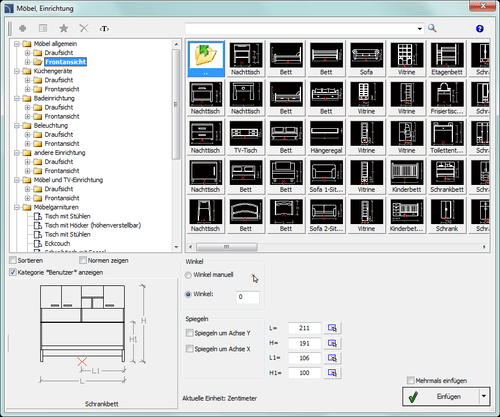Image resolution: width=500 pixels, height=417 pixels.
Task: Click the horizontal scrollbar thumb under thumbnails
Action: tap(227, 247)
